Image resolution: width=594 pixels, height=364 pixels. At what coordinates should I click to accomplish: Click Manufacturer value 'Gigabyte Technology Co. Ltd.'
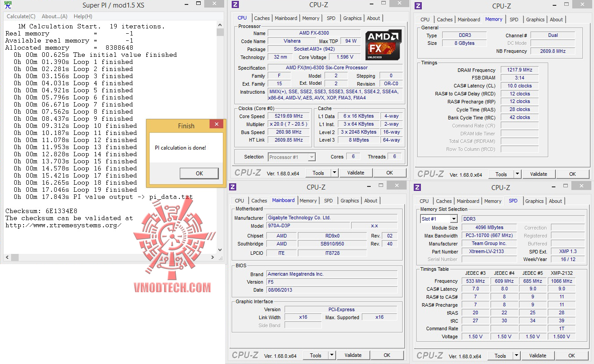point(332,218)
